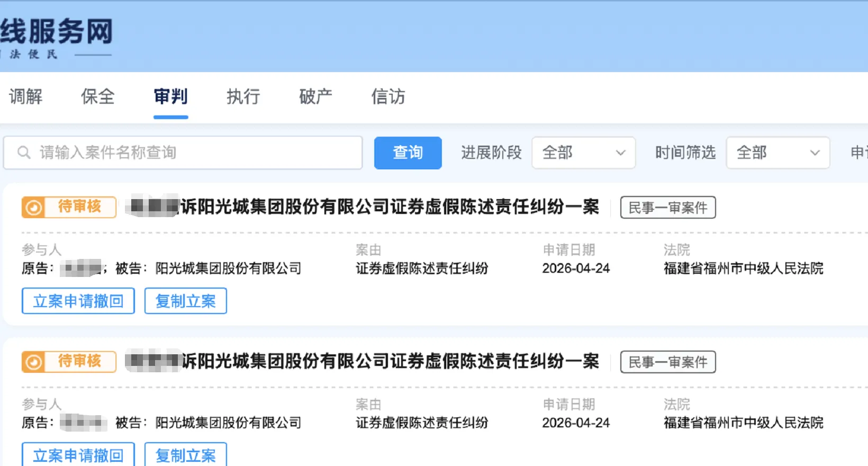
Task: Click the chevron arrow of 进展阶段 selector
Action: [620, 153]
